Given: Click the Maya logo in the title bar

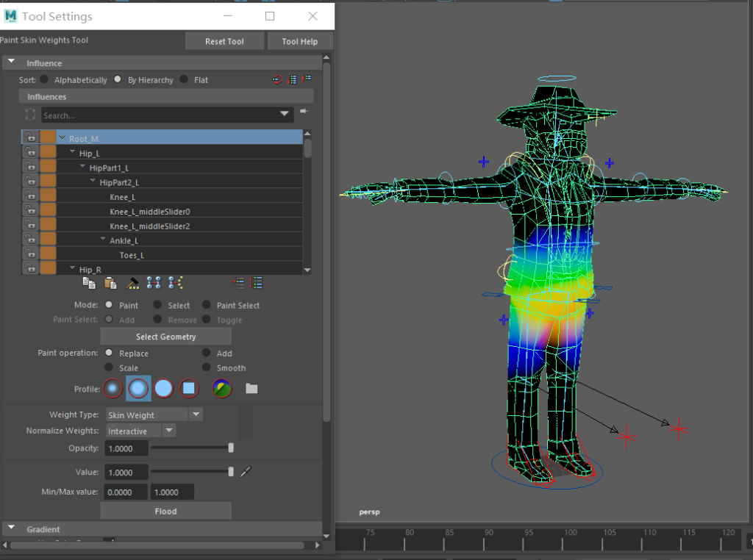Looking at the screenshot, I should [x=10, y=16].
